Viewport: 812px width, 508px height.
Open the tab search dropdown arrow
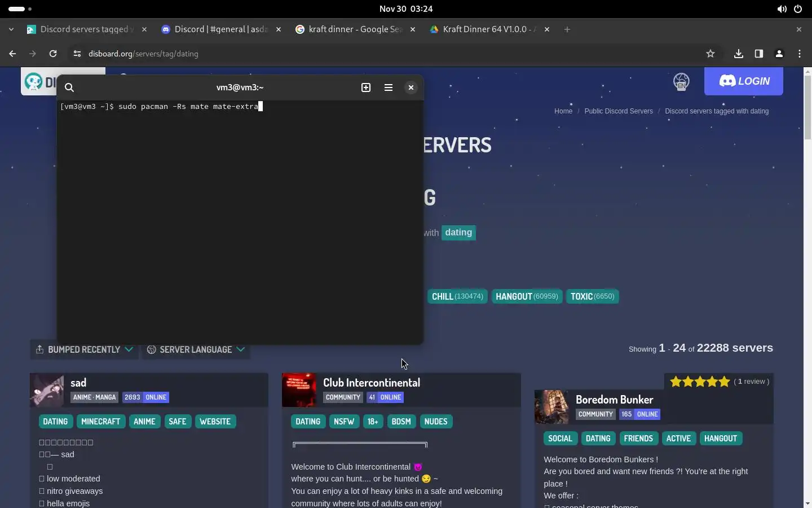(x=11, y=29)
